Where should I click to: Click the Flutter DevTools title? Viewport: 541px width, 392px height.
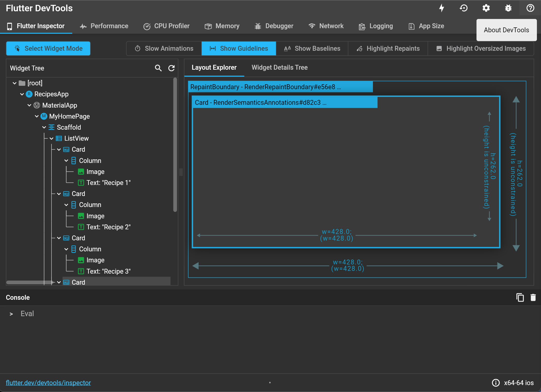pyautogui.click(x=39, y=8)
